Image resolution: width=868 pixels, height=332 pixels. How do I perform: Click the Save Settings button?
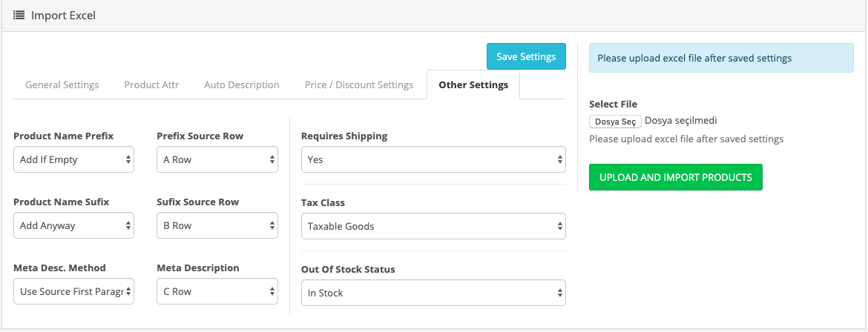click(526, 57)
